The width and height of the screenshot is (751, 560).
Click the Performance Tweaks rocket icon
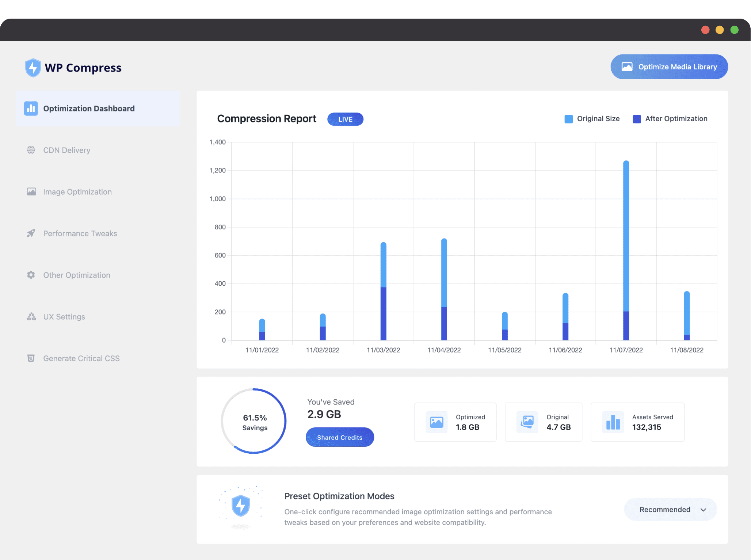coord(30,233)
